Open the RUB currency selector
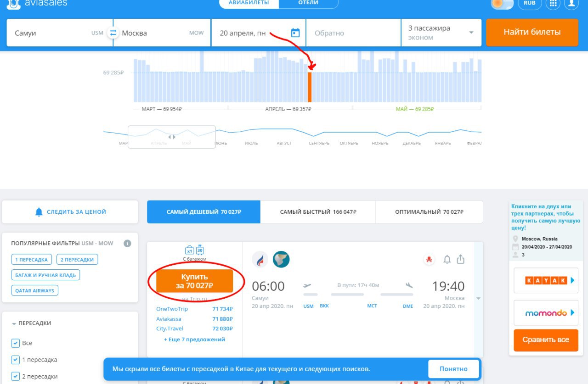Viewport: 588px width, 384px height. pos(530,3)
